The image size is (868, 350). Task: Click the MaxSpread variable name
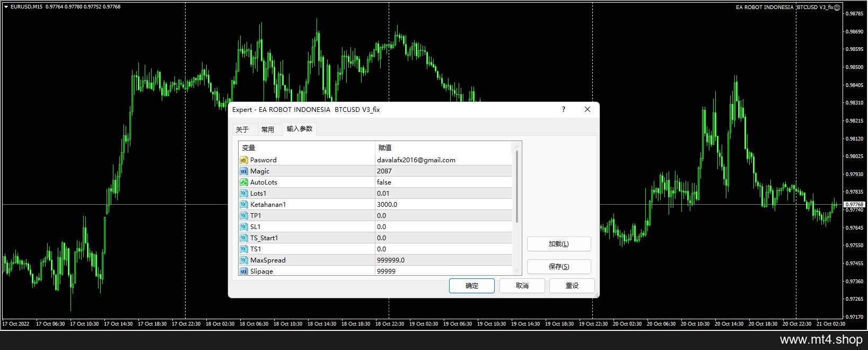pyautogui.click(x=268, y=260)
